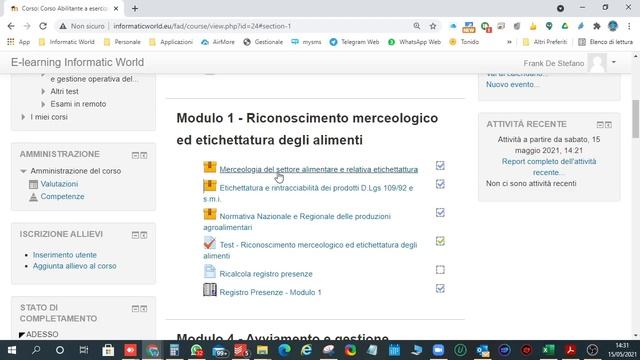Open Etichettatura e rintracciabilità dei prodotti lesson
The image size is (640, 360).
pyautogui.click(x=309, y=193)
